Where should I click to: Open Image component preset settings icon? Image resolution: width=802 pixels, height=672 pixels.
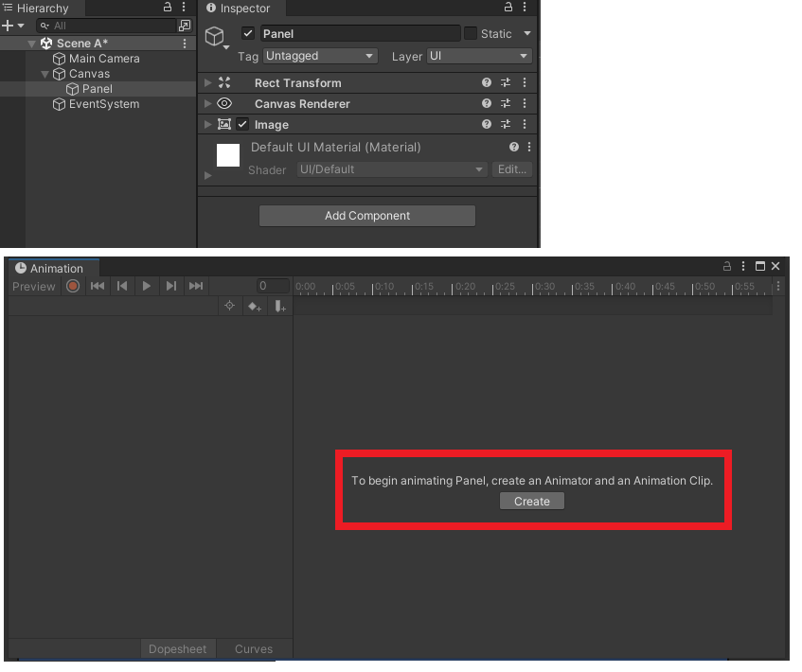point(506,124)
